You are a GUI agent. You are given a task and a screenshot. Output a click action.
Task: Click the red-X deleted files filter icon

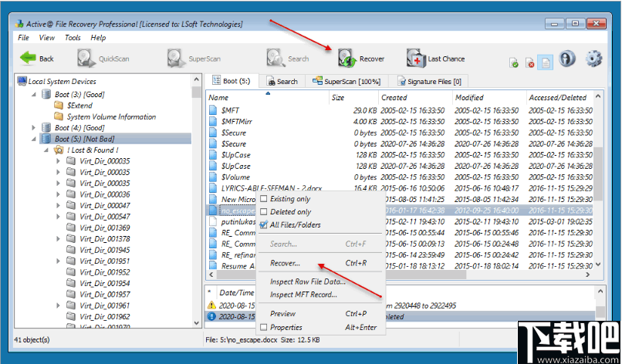529,62
